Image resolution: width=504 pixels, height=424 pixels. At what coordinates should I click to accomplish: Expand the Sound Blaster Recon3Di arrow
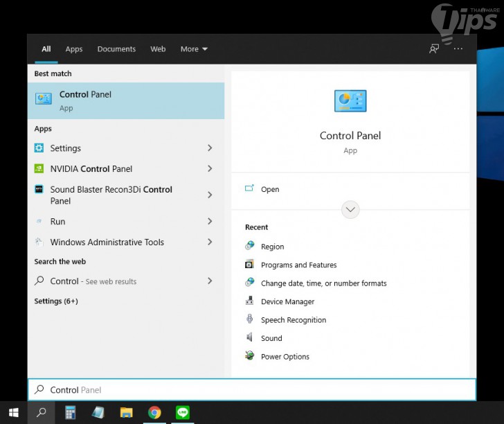(210, 195)
